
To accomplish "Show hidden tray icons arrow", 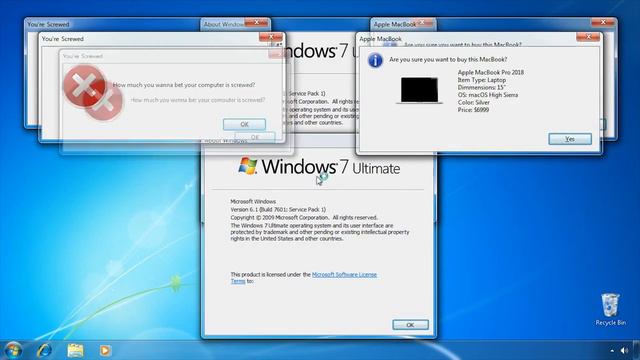I will [612, 351].
